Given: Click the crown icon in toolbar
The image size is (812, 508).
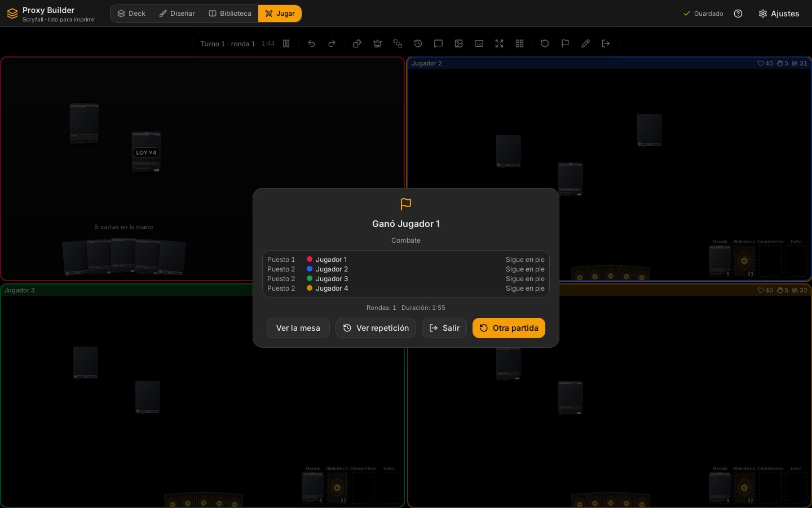Looking at the screenshot, I should pos(377,43).
